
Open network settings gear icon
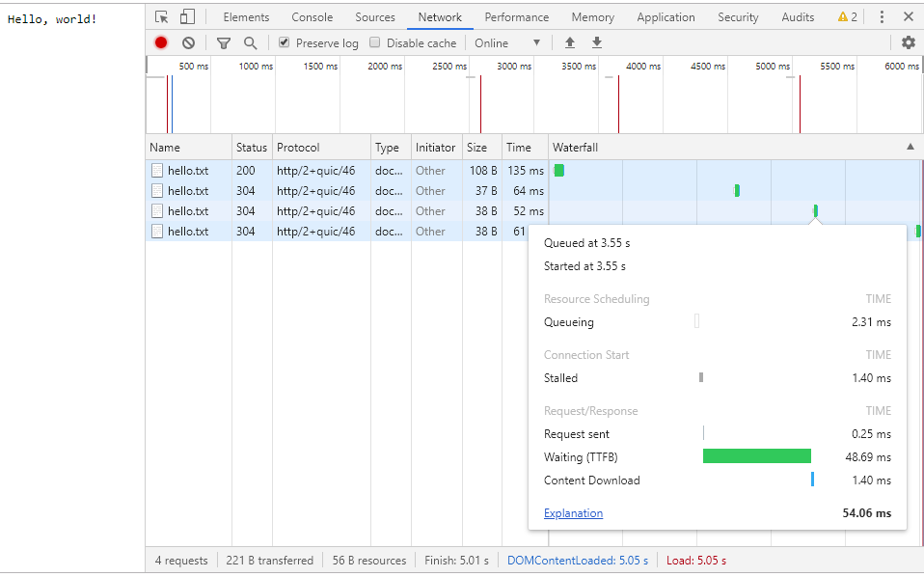click(x=909, y=42)
